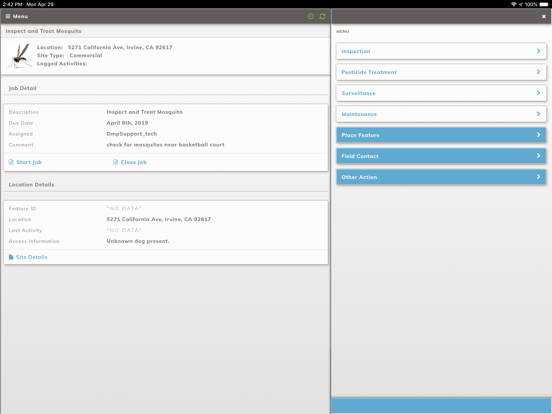Click the blue bar at panel bottom

[x=441, y=406]
